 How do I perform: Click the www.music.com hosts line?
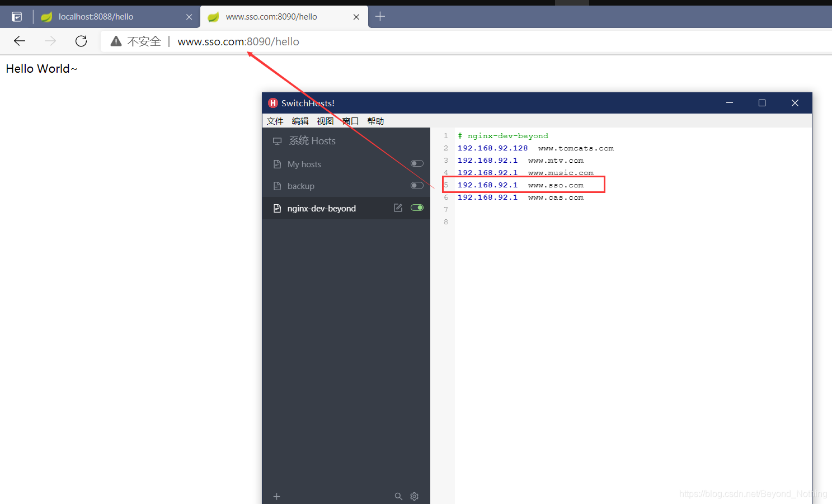(x=525, y=173)
